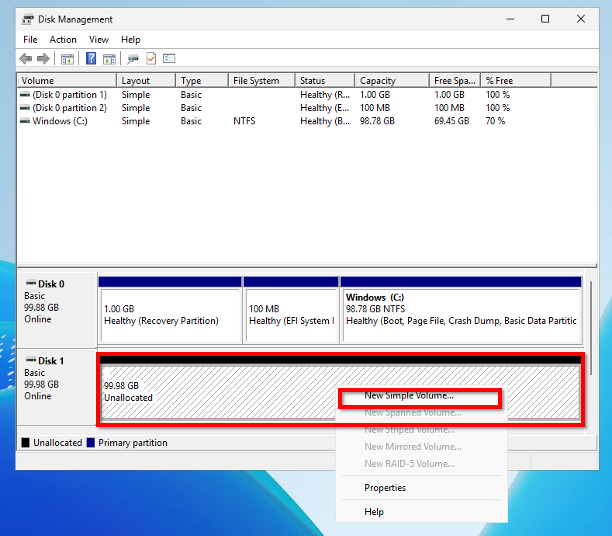This screenshot has height=536, width=612.
Task: Toggle the Show/Hide Console Tree icon
Action: coord(67,59)
